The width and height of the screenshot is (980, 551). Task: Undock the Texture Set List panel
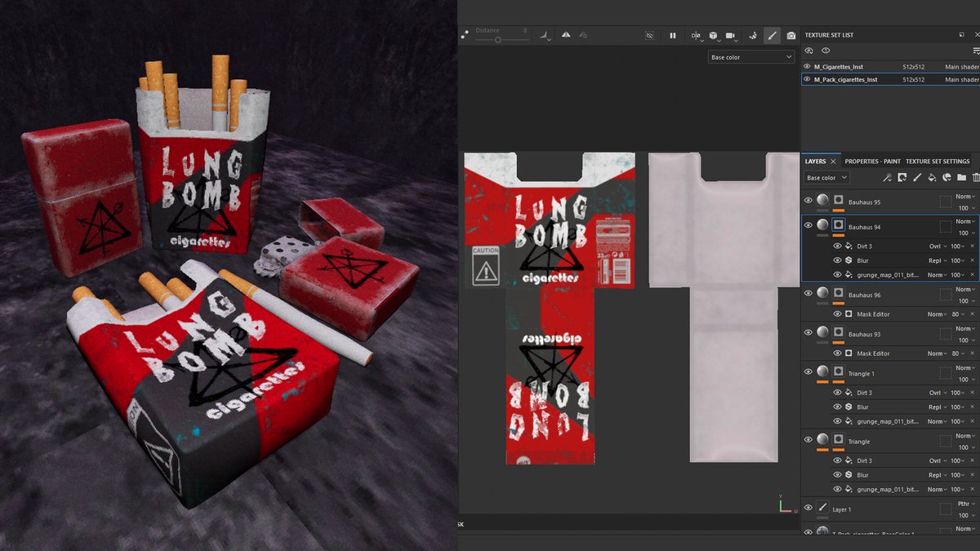coord(961,35)
